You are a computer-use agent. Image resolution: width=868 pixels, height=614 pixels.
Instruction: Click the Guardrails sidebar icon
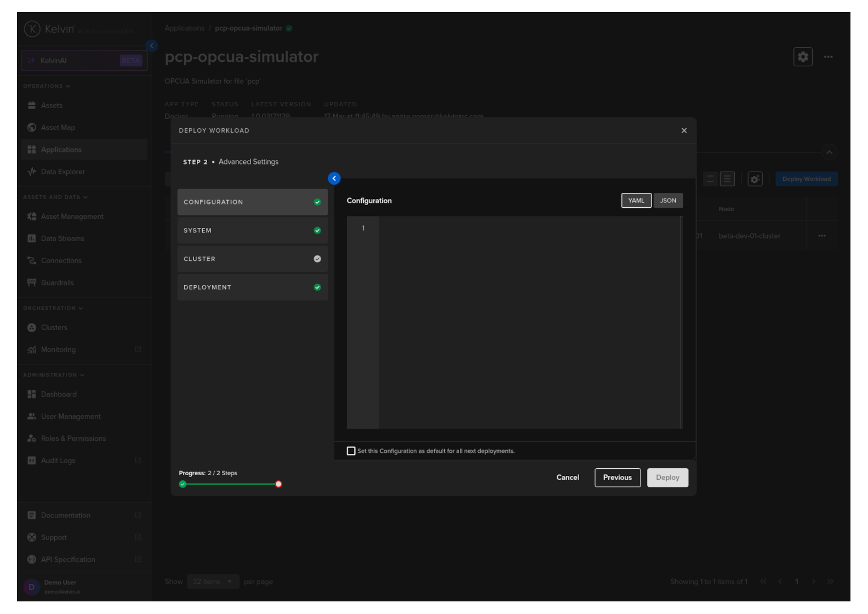pos(32,283)
